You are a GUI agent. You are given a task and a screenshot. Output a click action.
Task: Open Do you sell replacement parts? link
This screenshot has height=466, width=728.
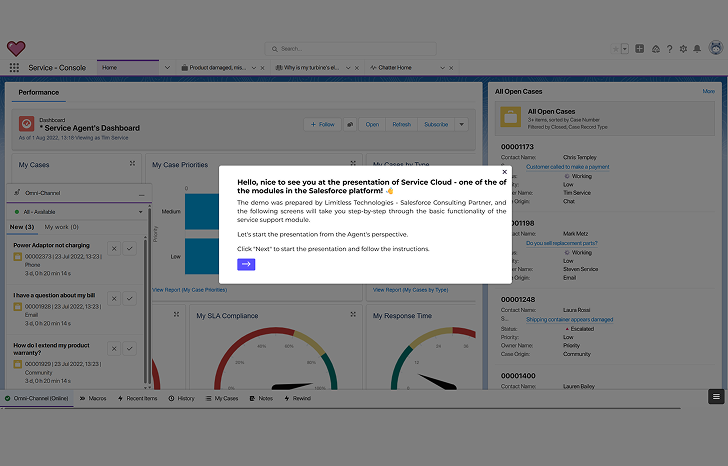pos(562,243)
